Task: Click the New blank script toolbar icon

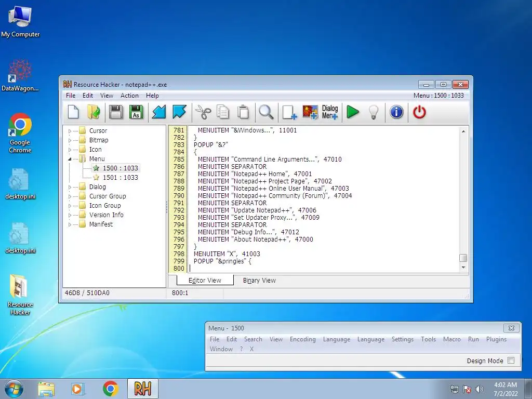Action: pyautogui.click(x=73, y=112)
